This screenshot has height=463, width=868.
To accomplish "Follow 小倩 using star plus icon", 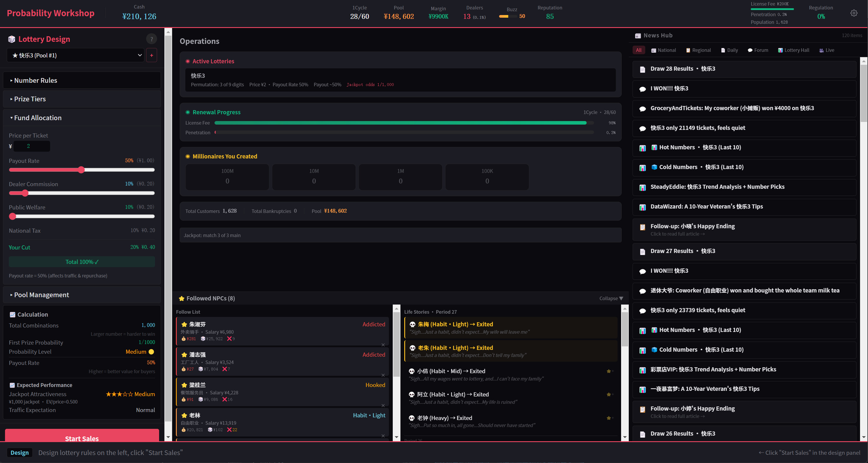I will (x=610, y=371).
